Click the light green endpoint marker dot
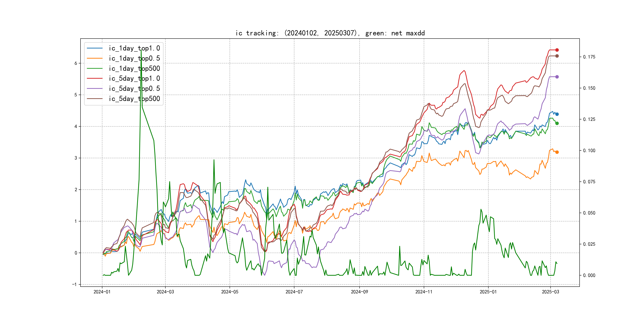The image size is (644, 322). [x=557, y=123]
